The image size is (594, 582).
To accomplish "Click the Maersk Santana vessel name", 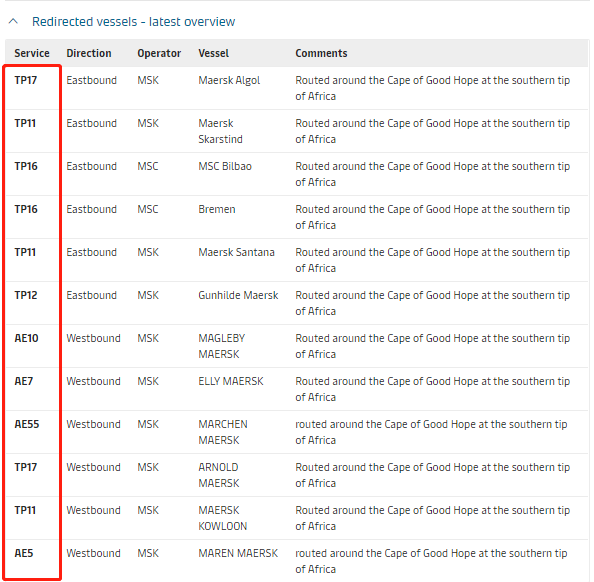I will [236, 252].
